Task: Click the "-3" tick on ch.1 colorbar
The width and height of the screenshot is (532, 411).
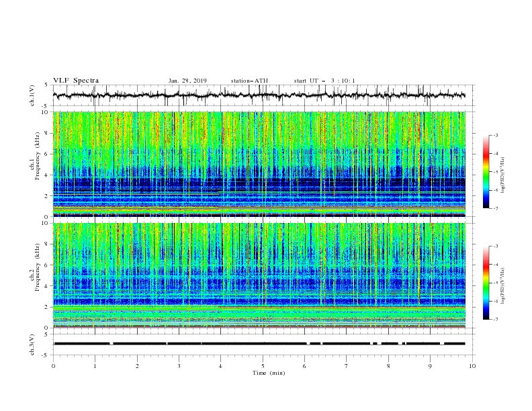Action: pyautogui.click(x=495, y=136)
